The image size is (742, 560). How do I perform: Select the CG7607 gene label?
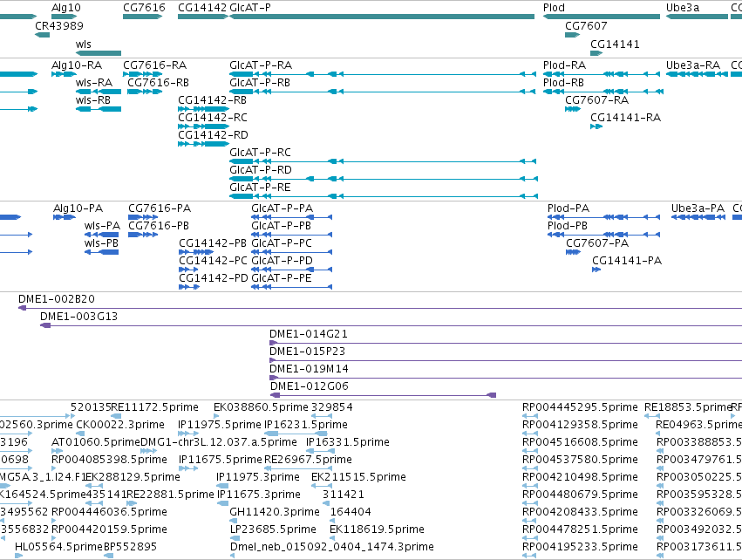tap(586, 25)
